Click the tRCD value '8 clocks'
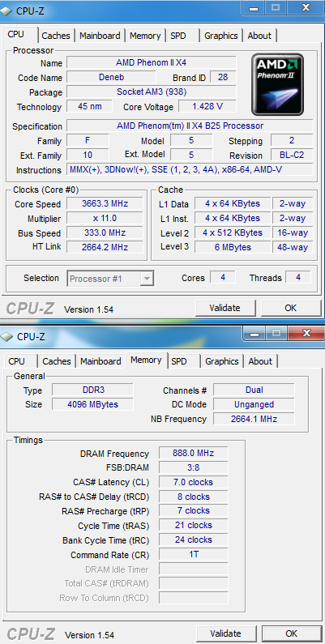Image resolution: width=325 pixels, height=644 pixels. [x=193, y=497]
